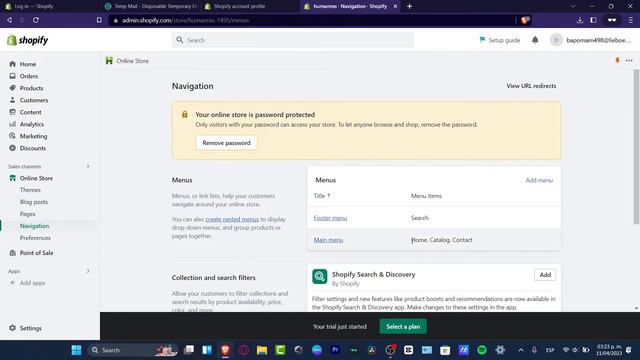Click the Point of Sale icon

(x=12, y=253)
